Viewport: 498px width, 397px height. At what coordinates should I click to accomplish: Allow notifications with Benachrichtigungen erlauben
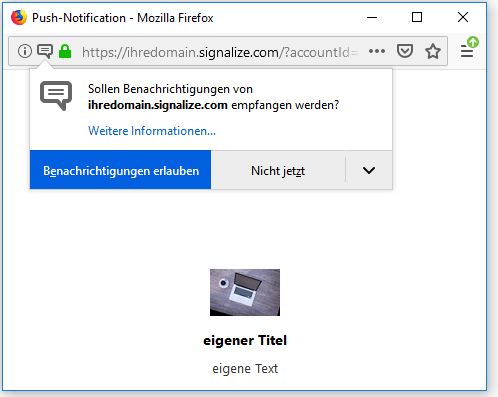(120, 170)
